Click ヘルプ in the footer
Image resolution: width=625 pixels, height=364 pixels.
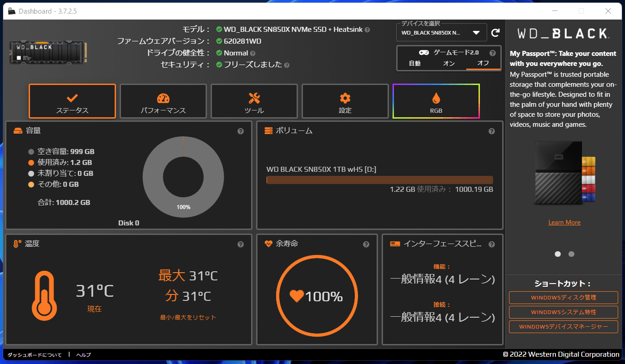84,355
